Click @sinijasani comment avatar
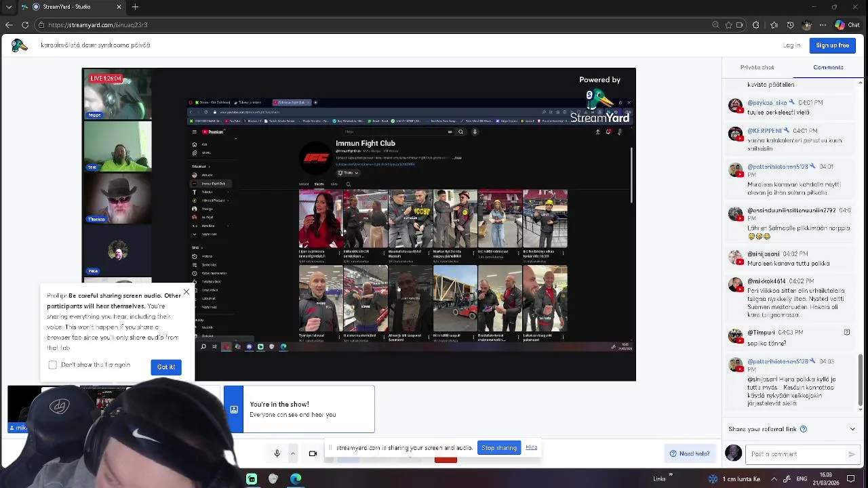Screen dimensions: 868x488 tap(735, 258)
